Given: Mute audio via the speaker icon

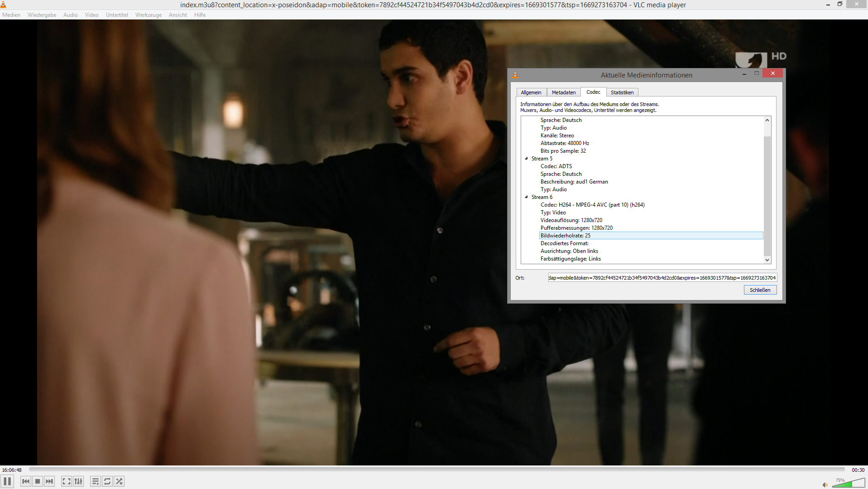Looking at the screenshot, I should (x=825, y=484).
